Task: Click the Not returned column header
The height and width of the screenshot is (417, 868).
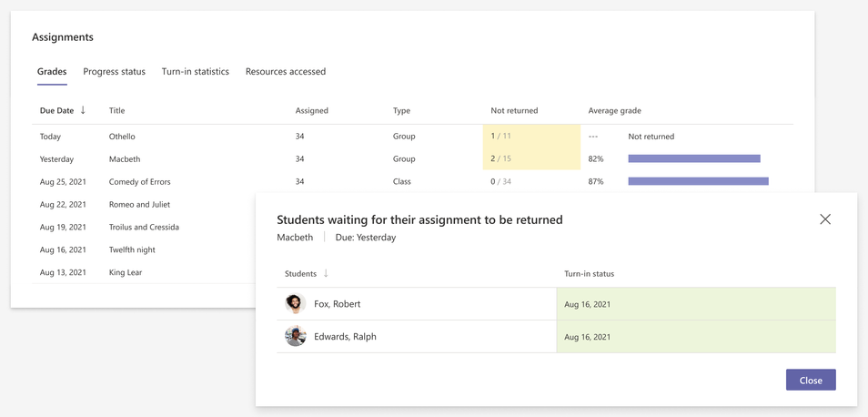Action: click(514, 111)
